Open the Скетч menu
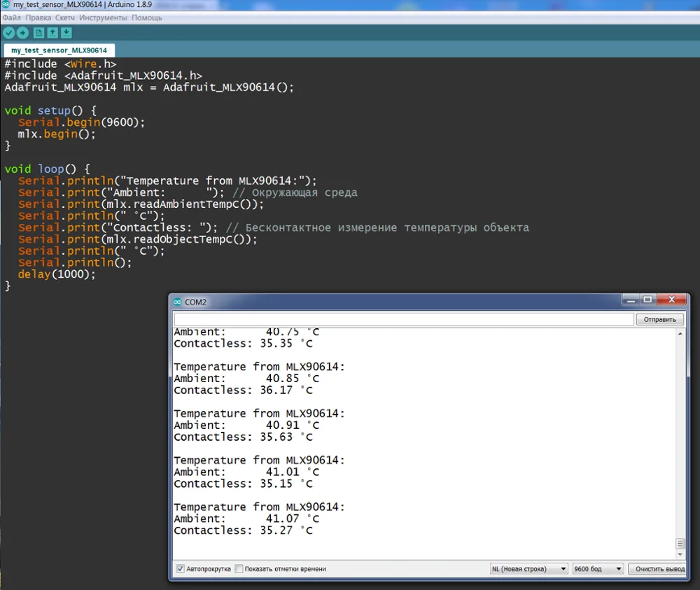The height and width of the screenshot is (590, 700). (65, 17)
